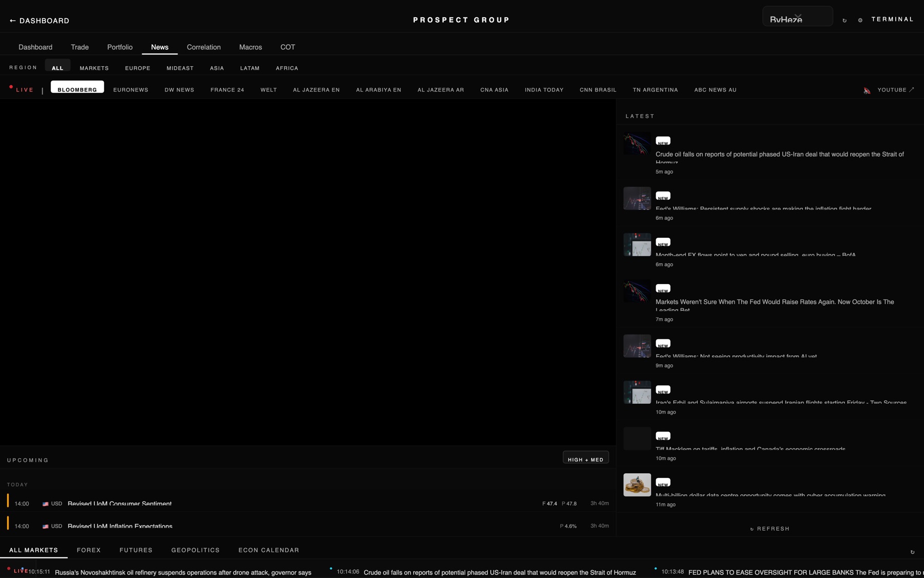Select the MARKETS region filter
Image resolution: width=924 pixels, height=578 pixels.
tap(94, 68)
